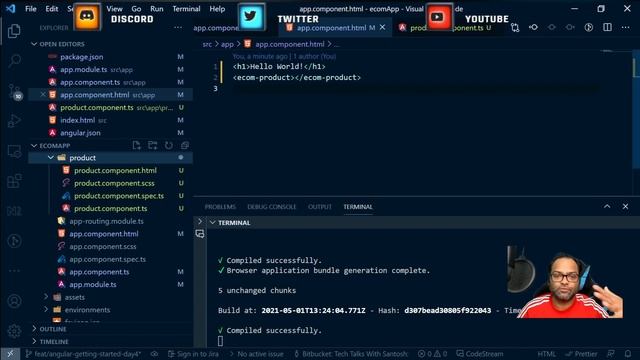The height and width of the screenshot is (360, 640).
Task: Open the notifications bell in status bar
Action: tap(628, 354)
